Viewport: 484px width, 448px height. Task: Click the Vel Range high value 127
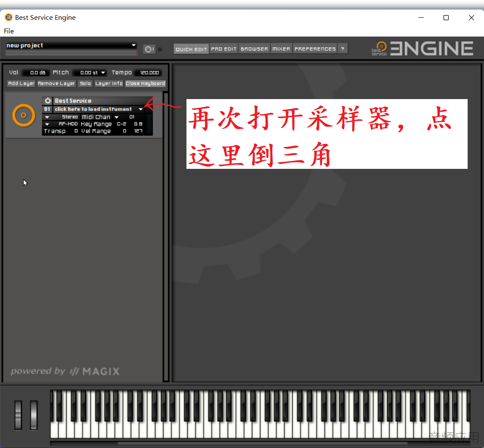click(138, 131)
